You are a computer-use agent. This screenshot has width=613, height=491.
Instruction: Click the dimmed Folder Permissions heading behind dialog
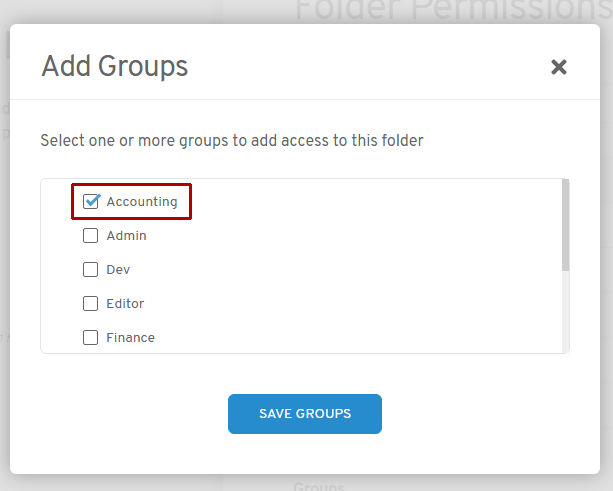pyautogui.click(x=452, y=10)
